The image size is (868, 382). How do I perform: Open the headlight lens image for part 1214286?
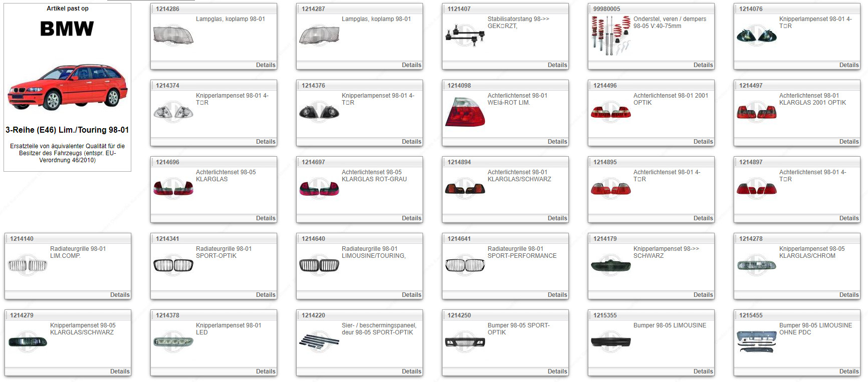(173, 36)
